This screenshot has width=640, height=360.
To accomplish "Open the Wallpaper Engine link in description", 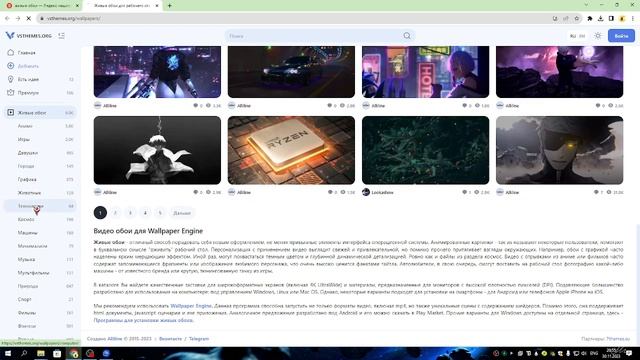I will [x=191, y=306].
